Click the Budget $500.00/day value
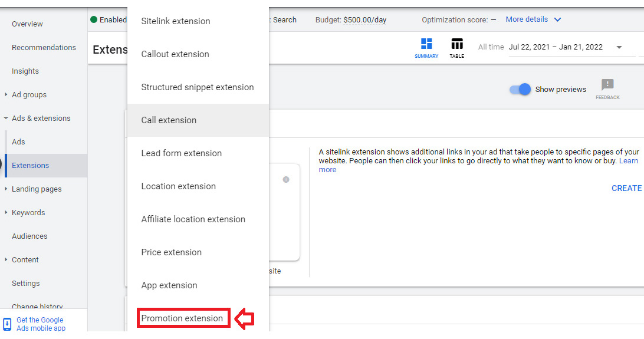644x339 pixels. click(x=364, y=19)
